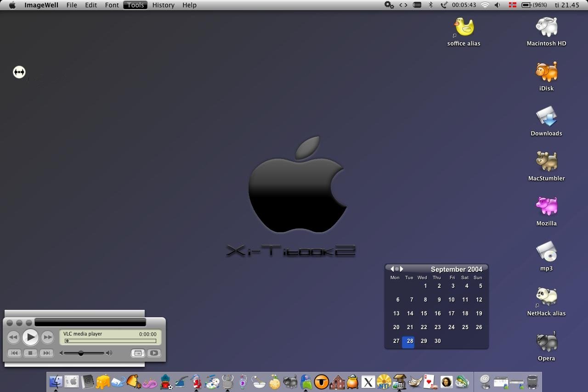Open the at-sign spring Dock icon
The height and width of the screenshot is (392, 588).
pos(485,381)
